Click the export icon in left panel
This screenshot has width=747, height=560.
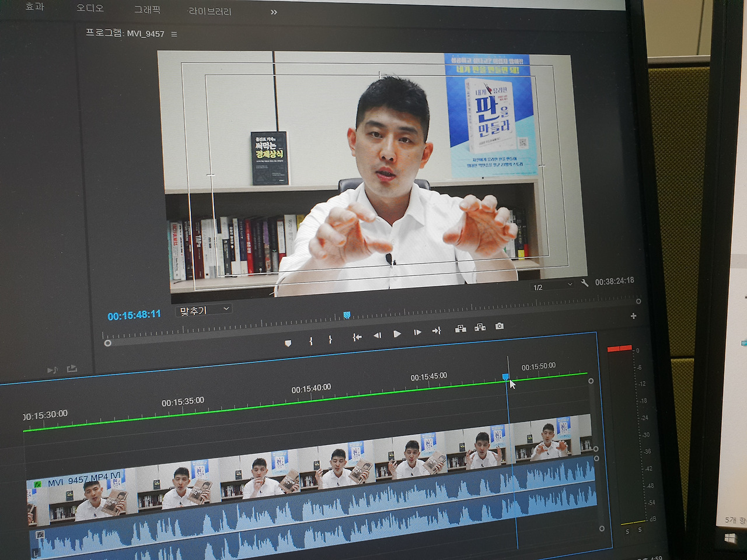pyautogui.click(x=72, y=369)
